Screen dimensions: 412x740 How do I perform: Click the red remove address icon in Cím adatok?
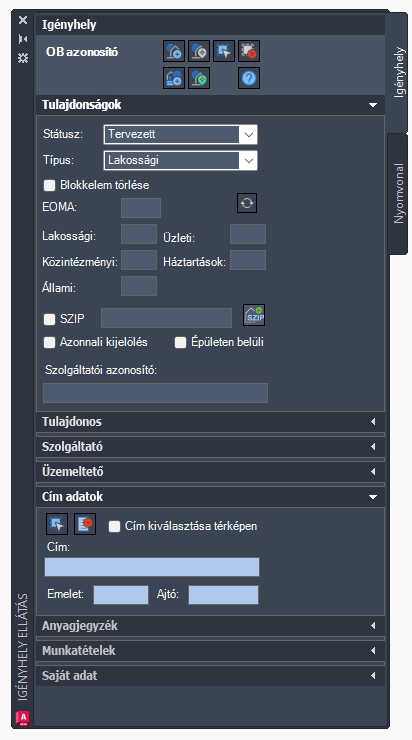[85, 524]
